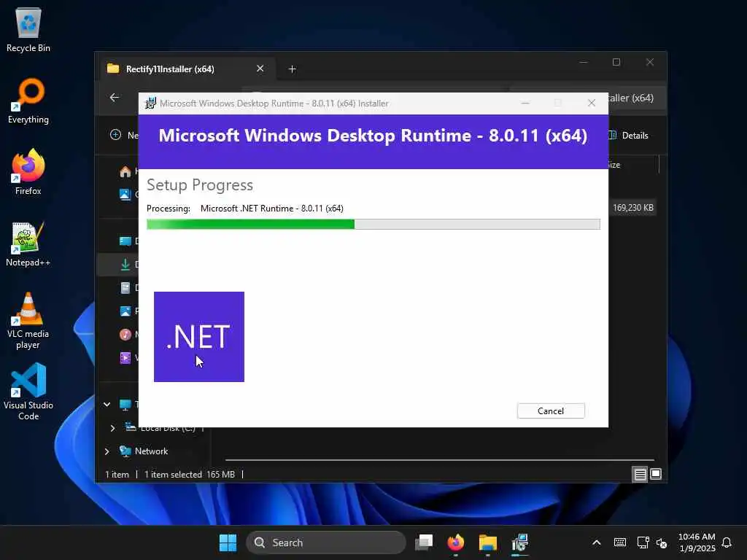Close the Rectify11Installer (x64) Explorer tab
Image resolution: width=747 pixels, height=560 pixels.
[x=260, y=69]
